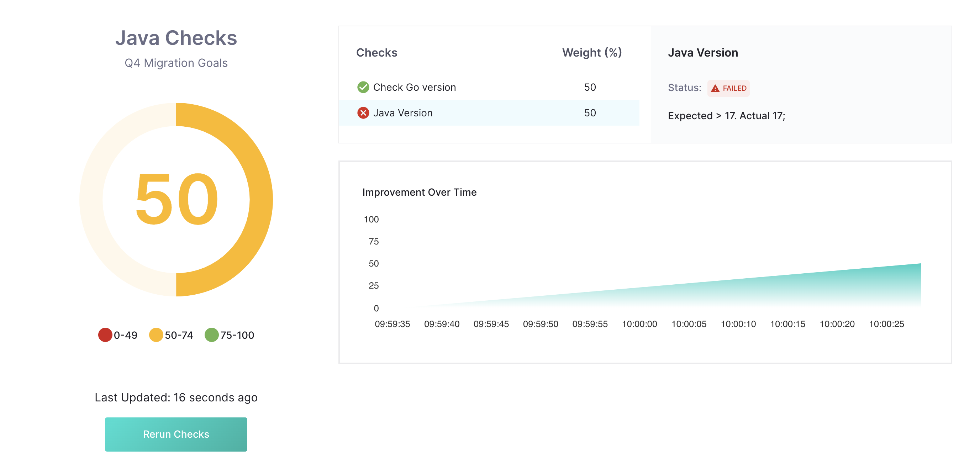This screenshot has width=980, height=474.
Task: Click the Last Updated timestamp text
Action: [x=176, y=397]
